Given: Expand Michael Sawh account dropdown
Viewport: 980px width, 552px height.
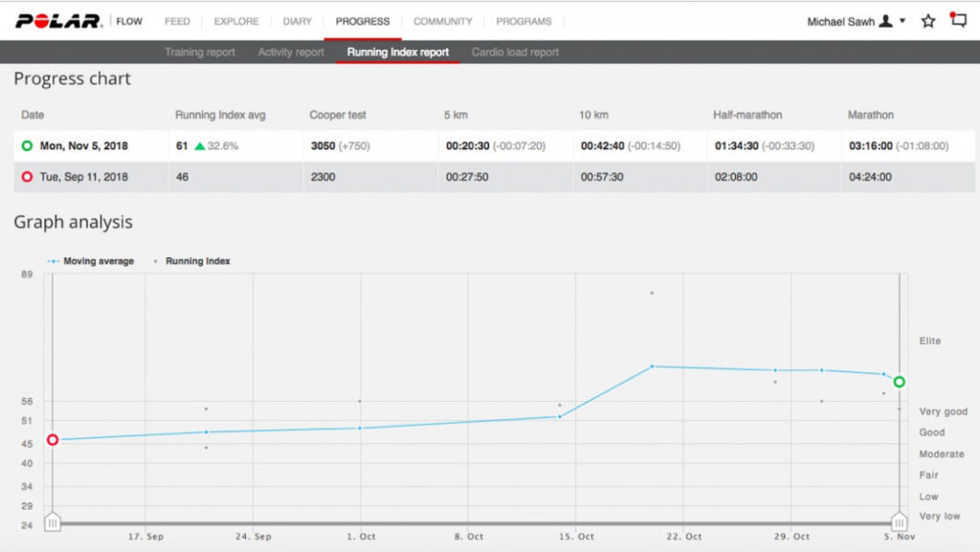Looking at the screenshot, I should tap(902, 21).
